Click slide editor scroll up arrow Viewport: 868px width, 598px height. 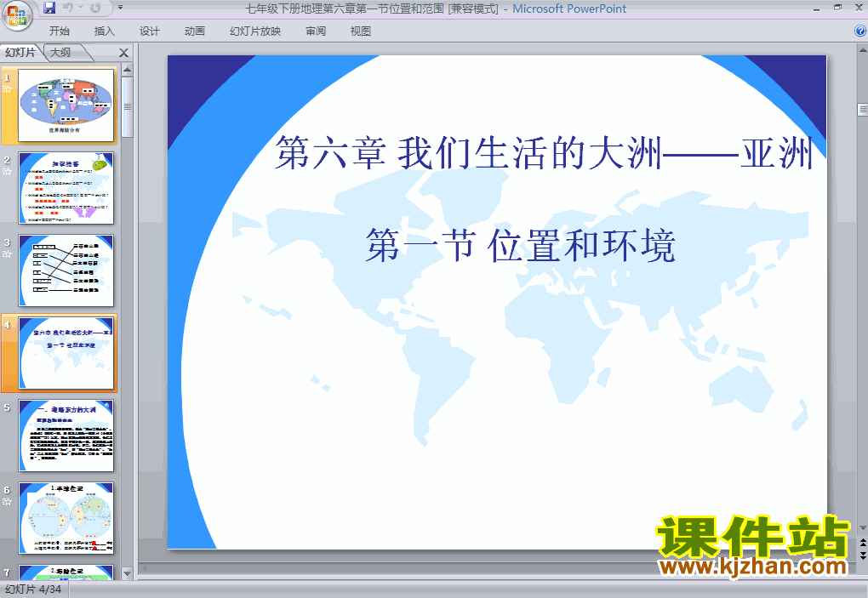click(862, 50)
